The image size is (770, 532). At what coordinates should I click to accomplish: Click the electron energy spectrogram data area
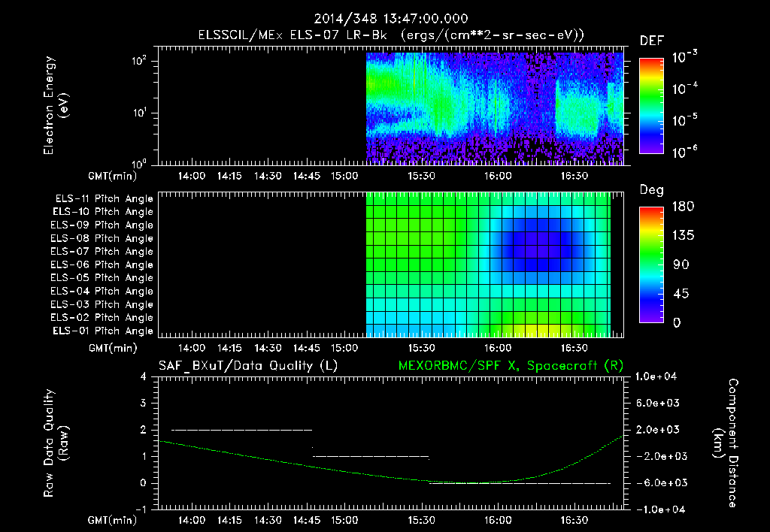(x=495, y=108)
